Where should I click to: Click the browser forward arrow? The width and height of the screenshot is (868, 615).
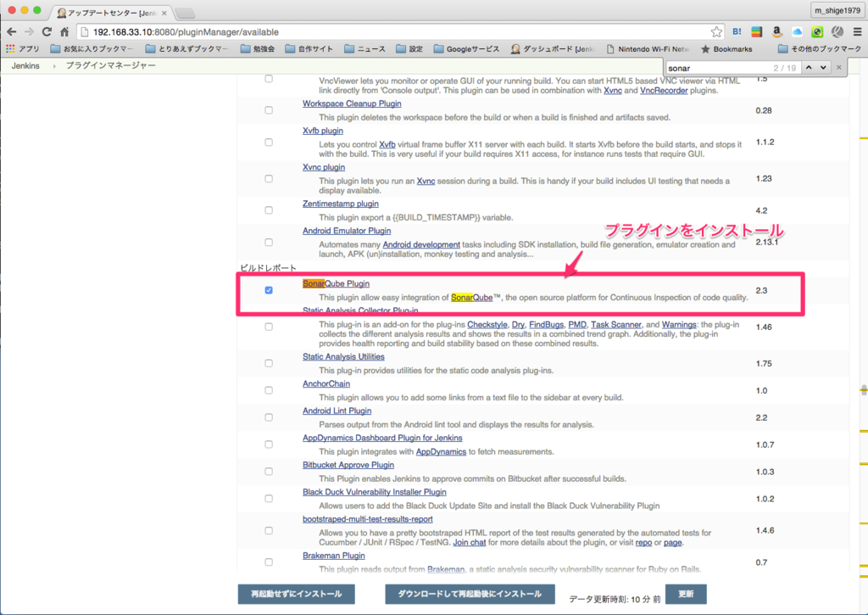[x=30, y=32]
